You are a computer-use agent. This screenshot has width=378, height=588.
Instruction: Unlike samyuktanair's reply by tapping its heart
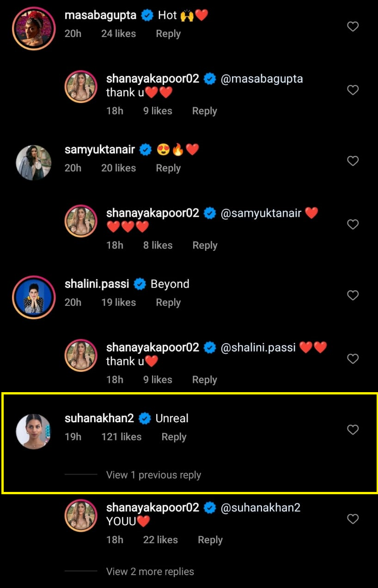(353, 224)
